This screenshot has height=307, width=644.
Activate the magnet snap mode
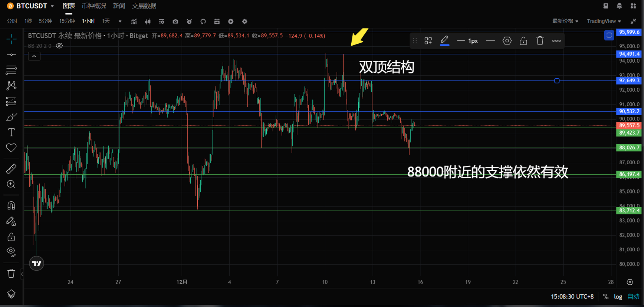click(11, 205)
